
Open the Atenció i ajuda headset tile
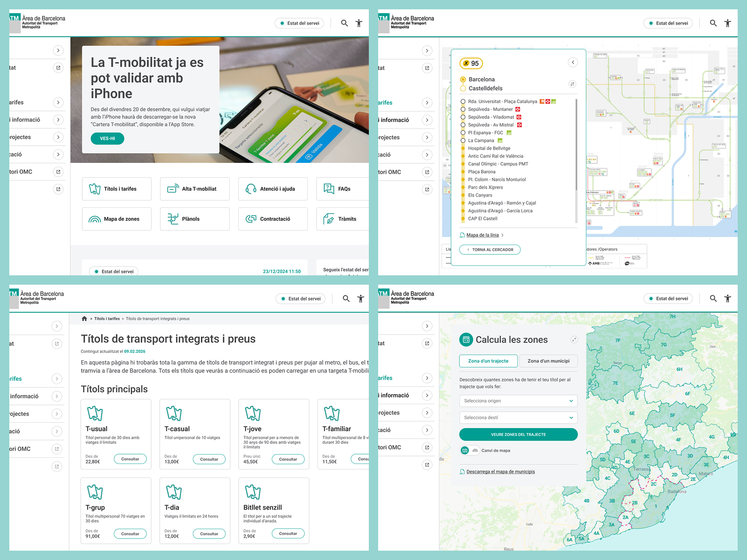click(273, 189)
